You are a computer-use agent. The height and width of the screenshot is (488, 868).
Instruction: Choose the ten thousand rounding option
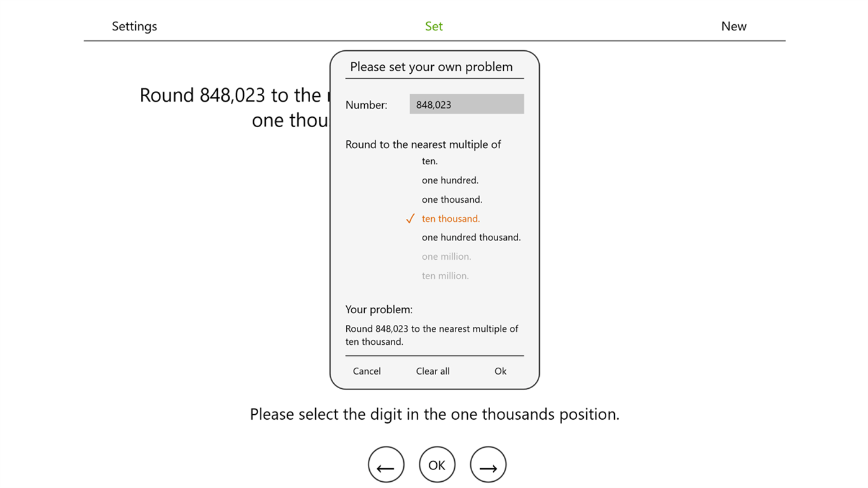tap(450, 218)
